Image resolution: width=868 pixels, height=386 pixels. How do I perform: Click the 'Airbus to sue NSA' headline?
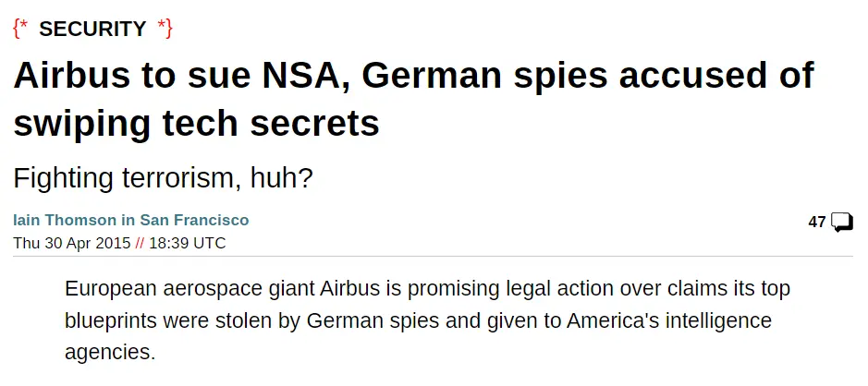click(x=177, y=75)
